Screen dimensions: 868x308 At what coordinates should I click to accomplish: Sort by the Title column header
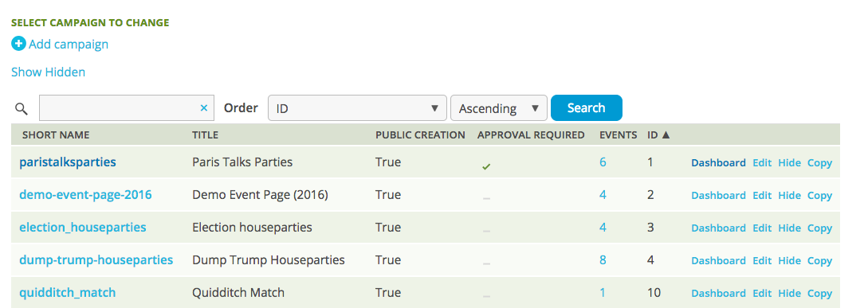pos(205,135)
